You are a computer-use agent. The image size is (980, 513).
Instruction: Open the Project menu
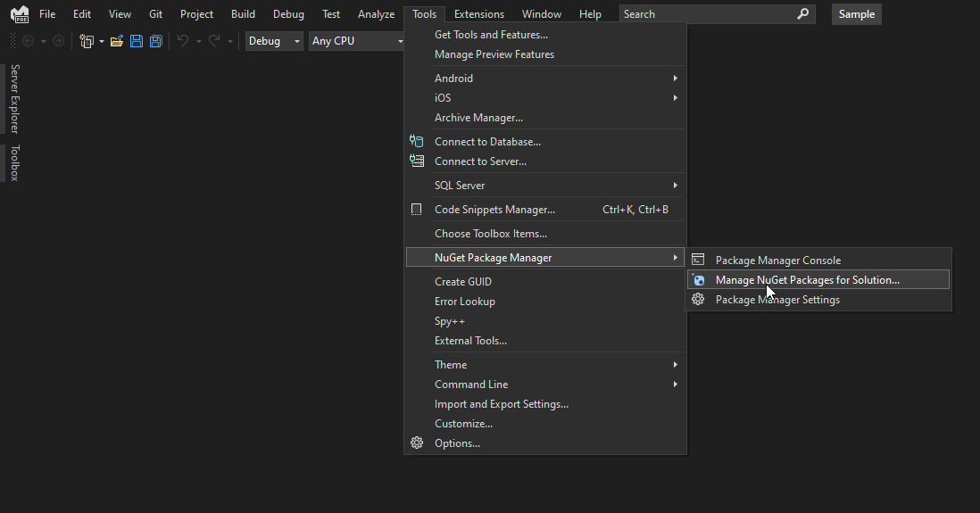pos(197,13)
